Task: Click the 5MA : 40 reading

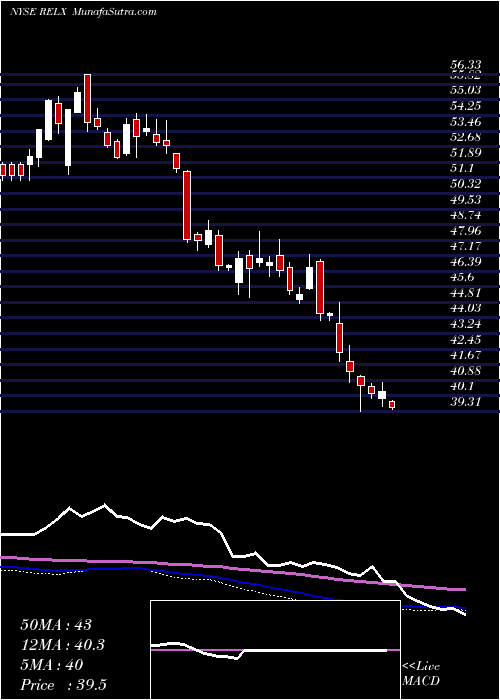Action: [52, 665]
